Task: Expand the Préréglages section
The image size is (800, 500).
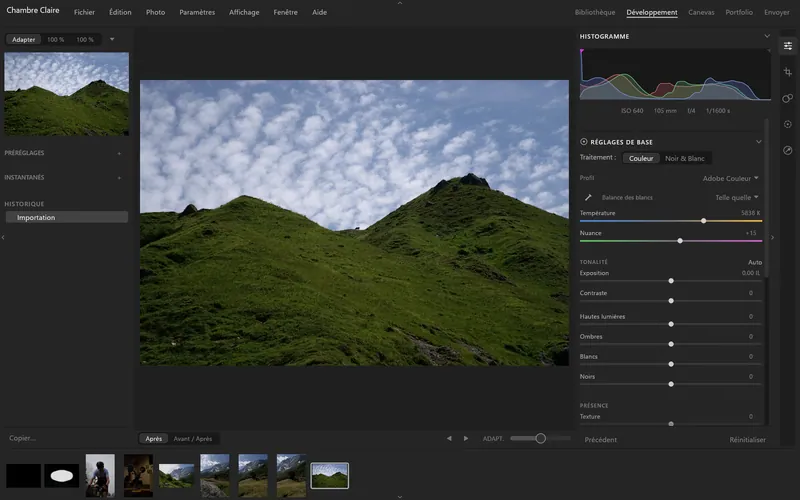Action: pos(24,153)
